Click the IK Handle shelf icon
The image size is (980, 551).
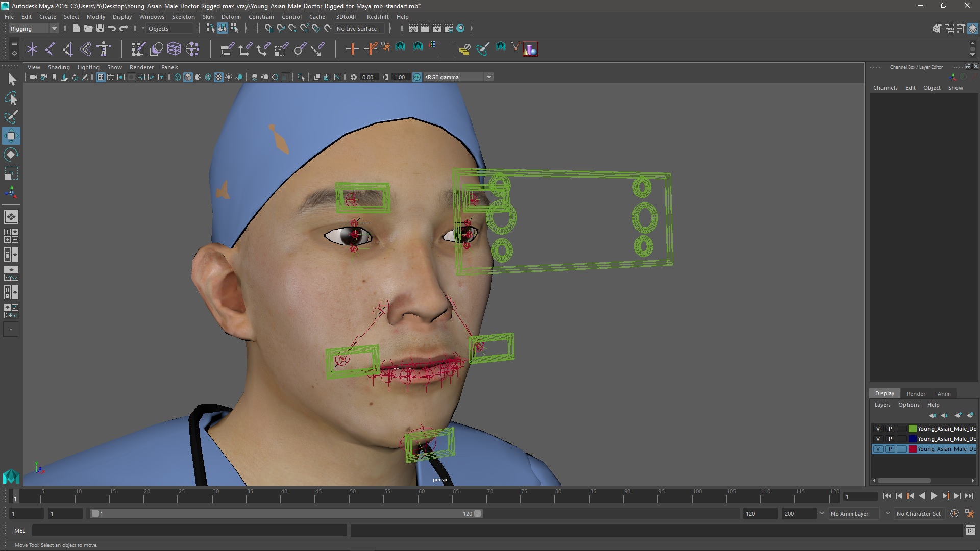[68, 49]
